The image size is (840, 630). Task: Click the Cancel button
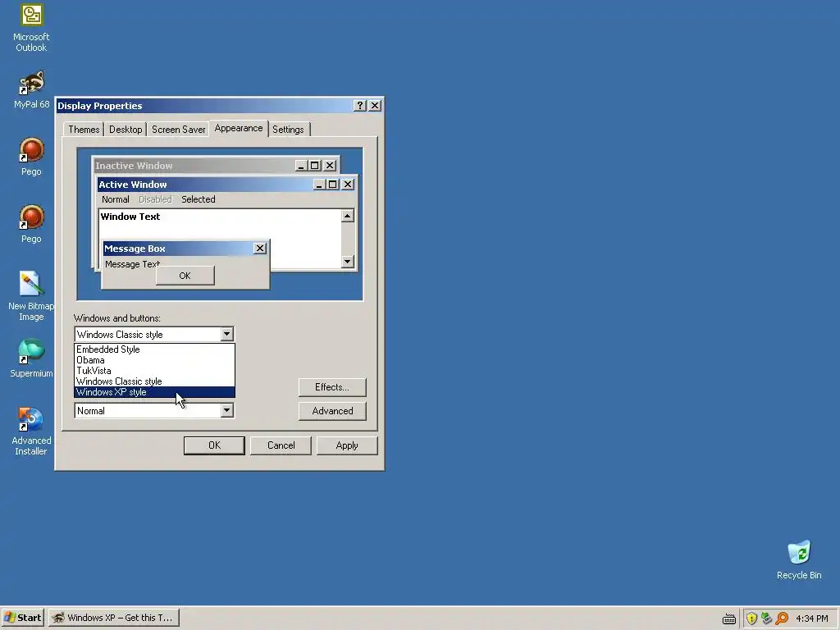(x=281, y=445)
